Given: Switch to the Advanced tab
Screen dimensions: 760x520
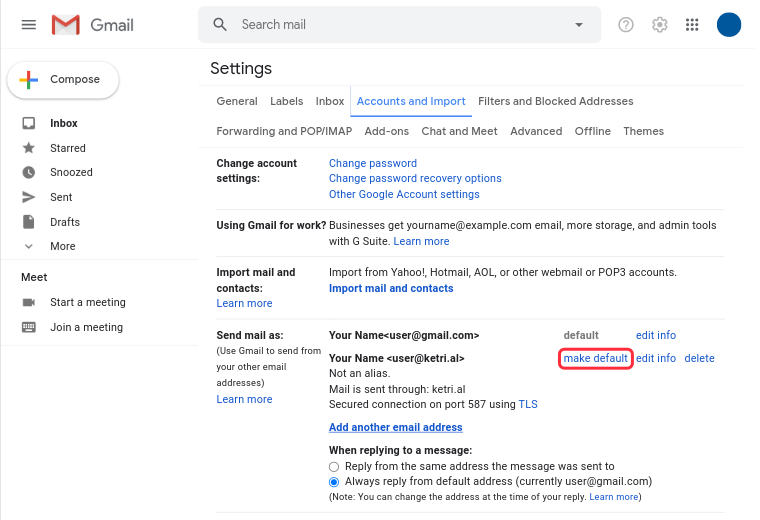Looking at the screenshot, I should coord(536,131).
